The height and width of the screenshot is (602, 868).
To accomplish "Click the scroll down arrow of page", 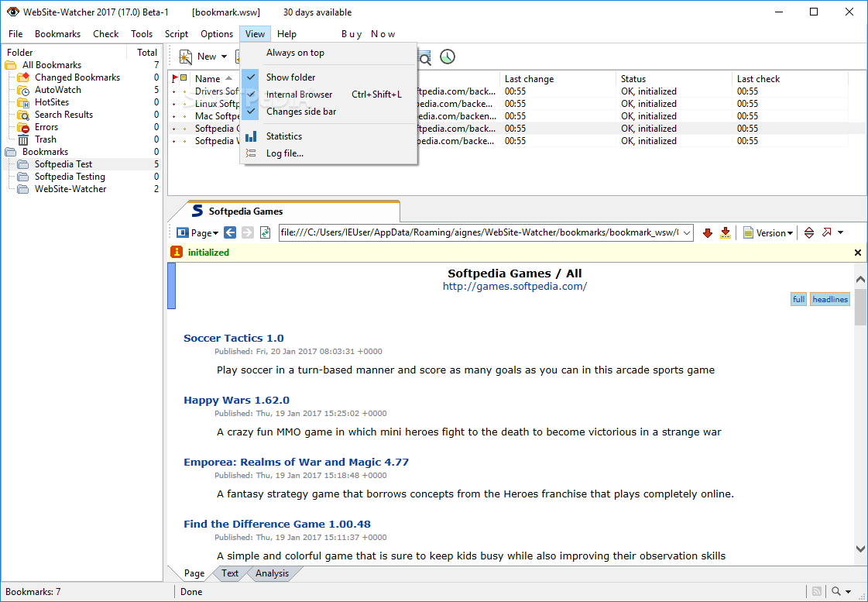I will 860,549.
